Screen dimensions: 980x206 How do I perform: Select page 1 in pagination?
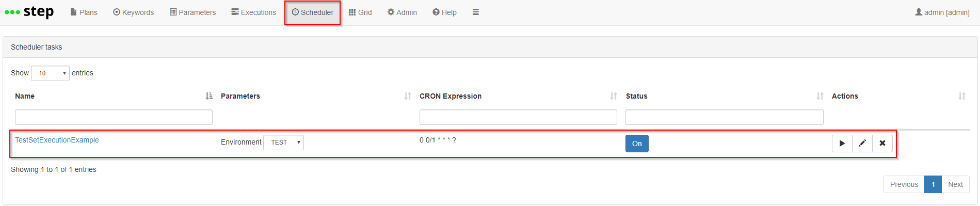[933, 184]
